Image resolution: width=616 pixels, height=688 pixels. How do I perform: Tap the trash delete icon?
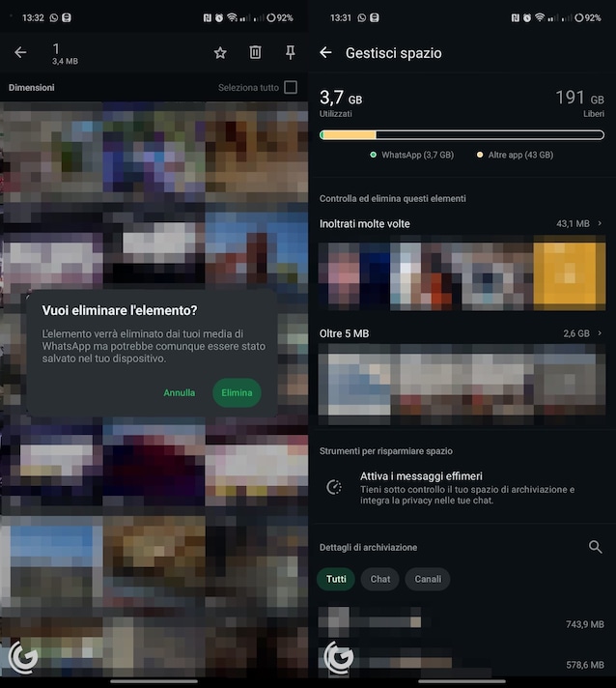click(x=255, y=53)
